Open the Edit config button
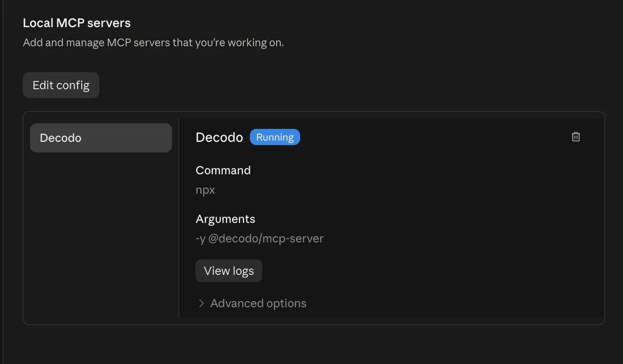 pos(61,85)
